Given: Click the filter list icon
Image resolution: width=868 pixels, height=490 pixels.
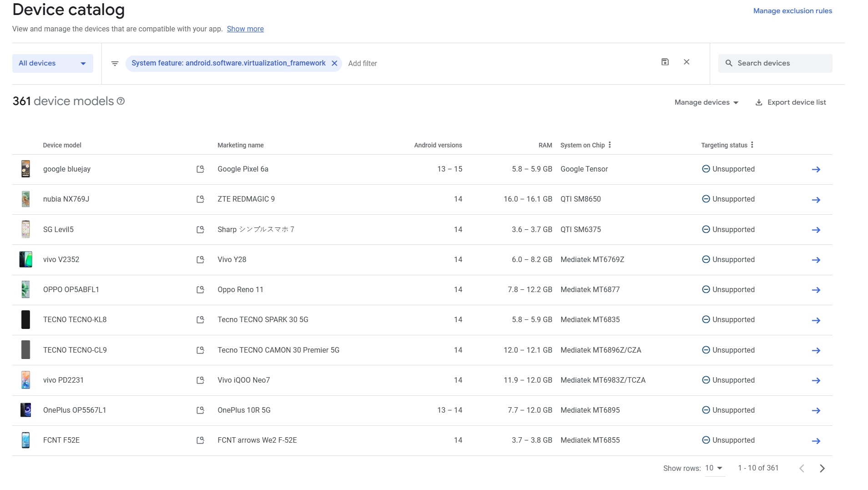Looking at the screenshot, I should [x=115, y=64].
